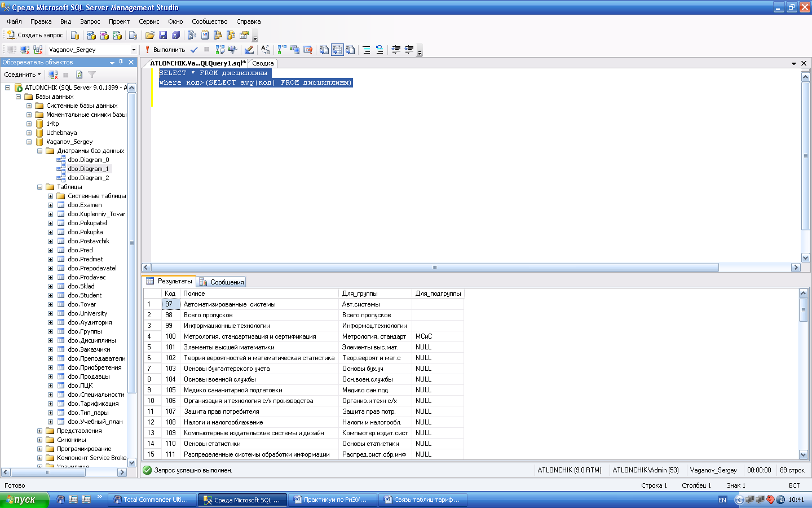Click the Analysis Services MDX Query icon

click(91, 35)
